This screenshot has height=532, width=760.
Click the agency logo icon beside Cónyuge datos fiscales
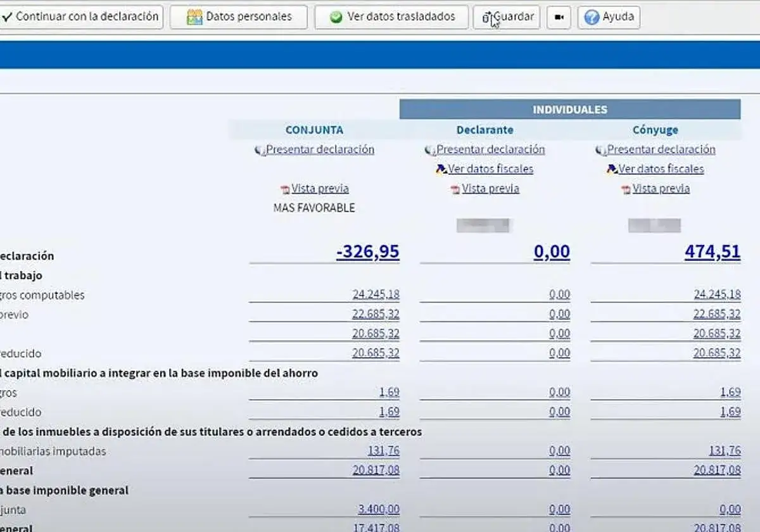(x=612, y=169)
